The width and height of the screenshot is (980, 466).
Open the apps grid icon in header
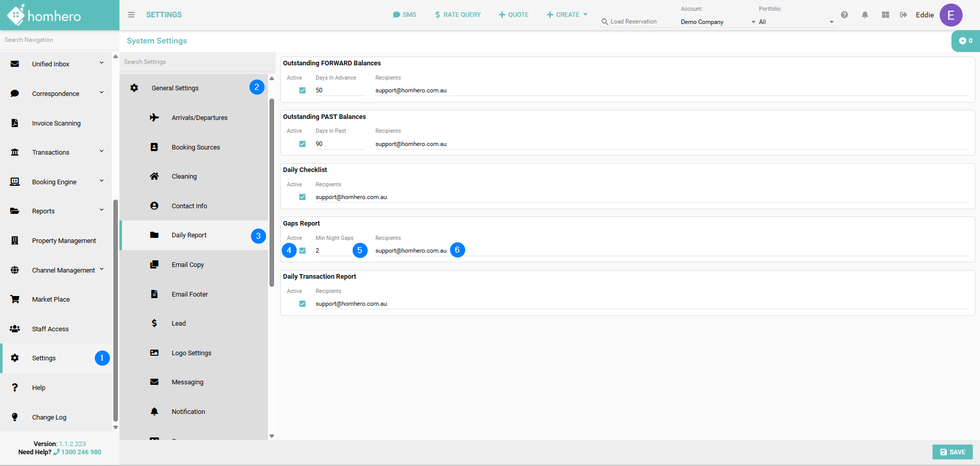(885, 15)
